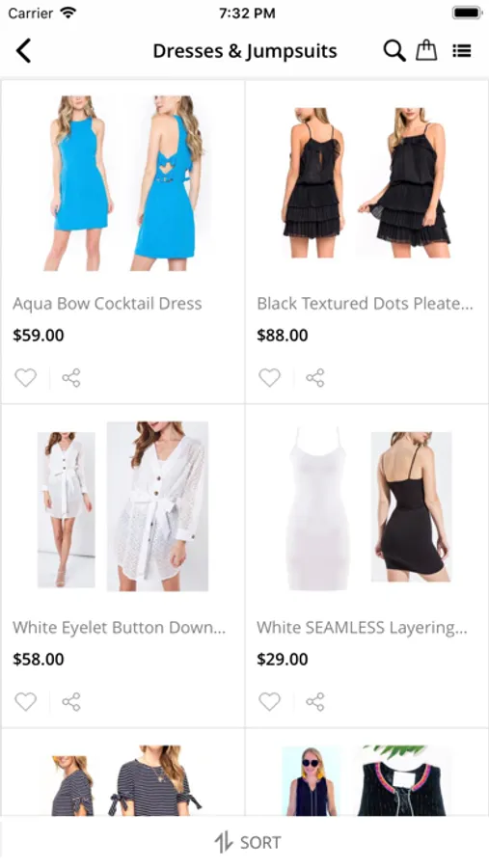The width and height of the screenshot is (489, 868).
Task: Go back using the top-left arrow
Action: coord(23,51)
